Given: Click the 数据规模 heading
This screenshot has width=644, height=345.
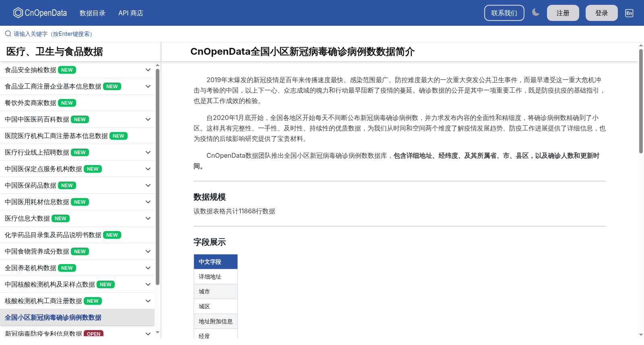Looking at the screenshot, I should (210, 197).
